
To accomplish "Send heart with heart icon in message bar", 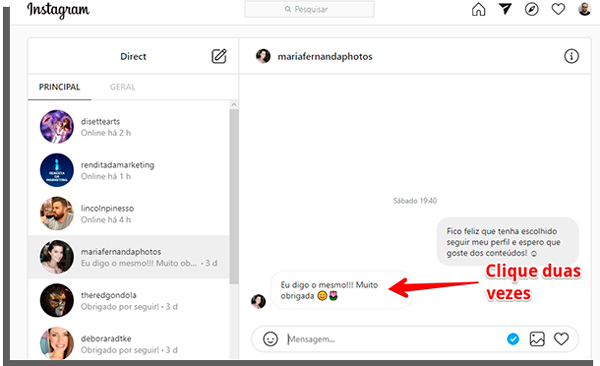I will (x=561, y=339).
